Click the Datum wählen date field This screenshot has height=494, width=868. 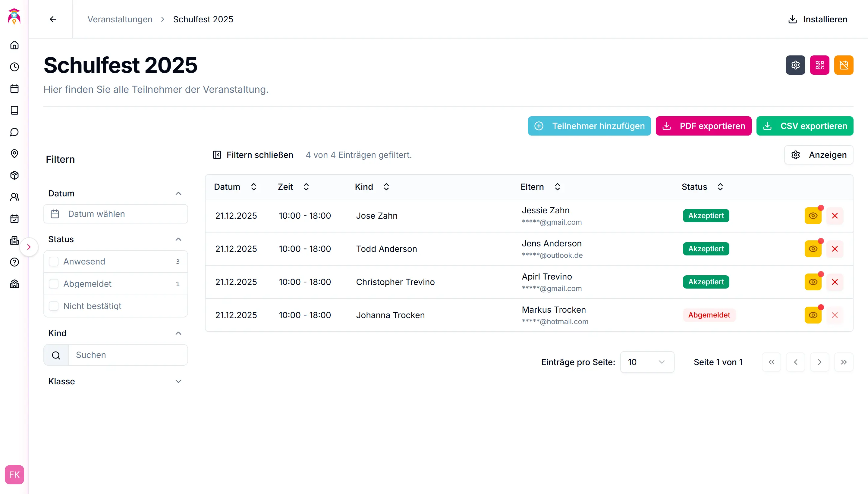click(x=115, y=214)
